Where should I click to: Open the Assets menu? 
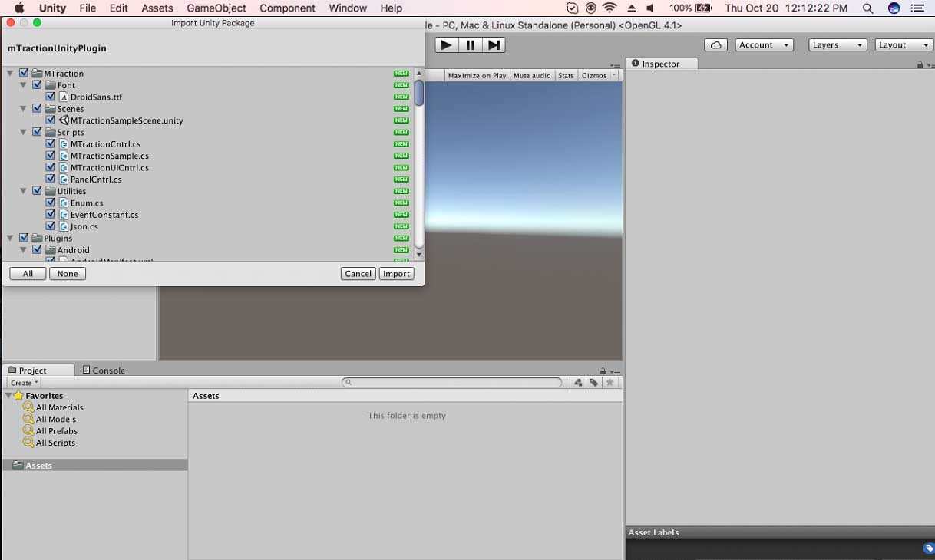(157, 8)
